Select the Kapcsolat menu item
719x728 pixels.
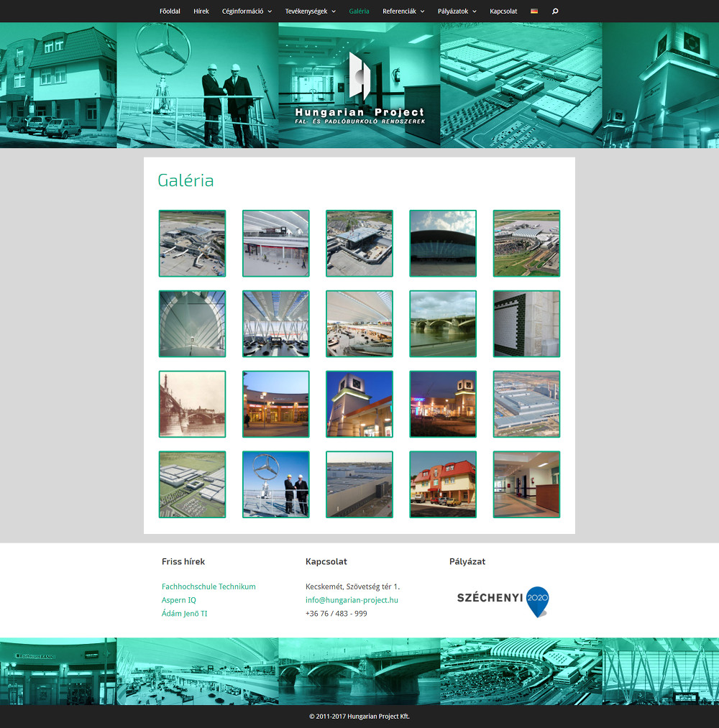coord(503,11)
